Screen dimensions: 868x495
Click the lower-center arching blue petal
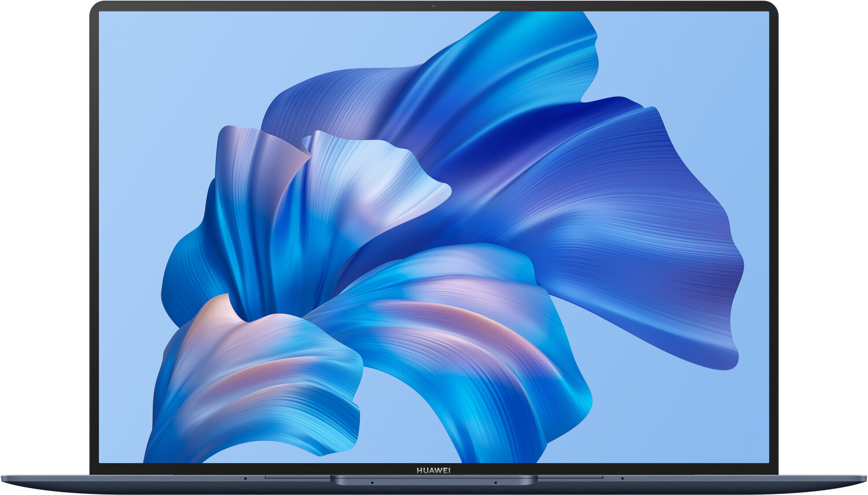pos(463,324)
